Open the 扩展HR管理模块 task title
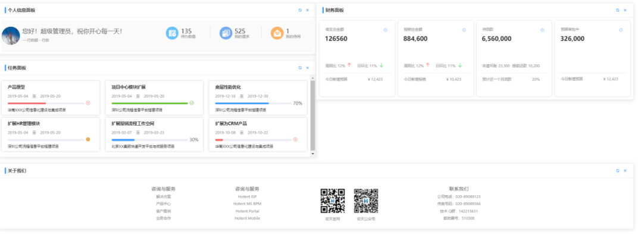The image size is (644, 234). [24, 124]
